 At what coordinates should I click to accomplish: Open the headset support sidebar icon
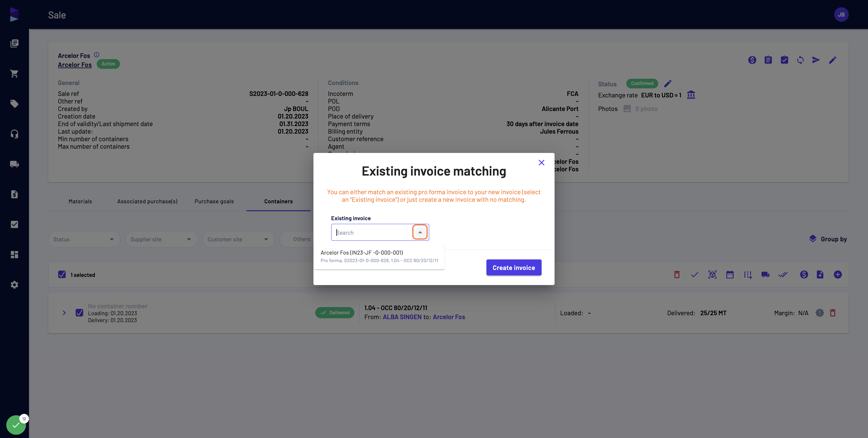tap(14, 134)
